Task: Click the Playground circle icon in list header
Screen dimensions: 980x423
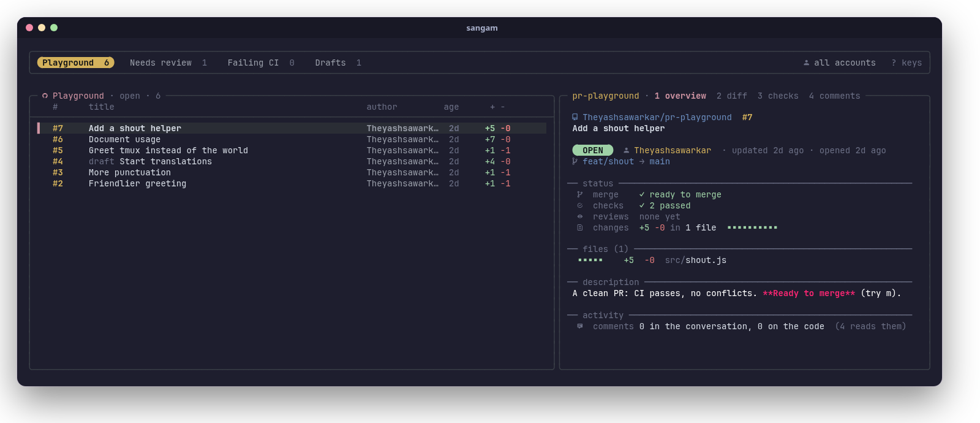Action: [x=45, y=96]
